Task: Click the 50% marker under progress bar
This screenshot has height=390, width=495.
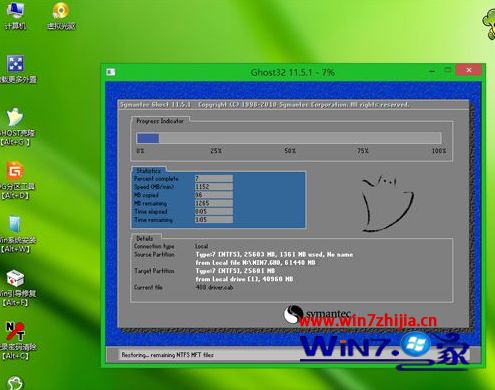Action: tap(290, 151)
